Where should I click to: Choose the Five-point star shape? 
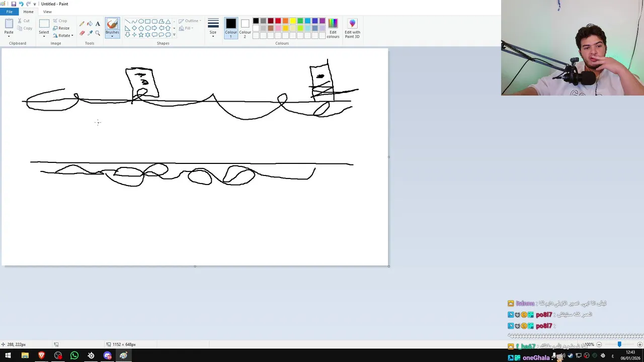pos(141,35)
